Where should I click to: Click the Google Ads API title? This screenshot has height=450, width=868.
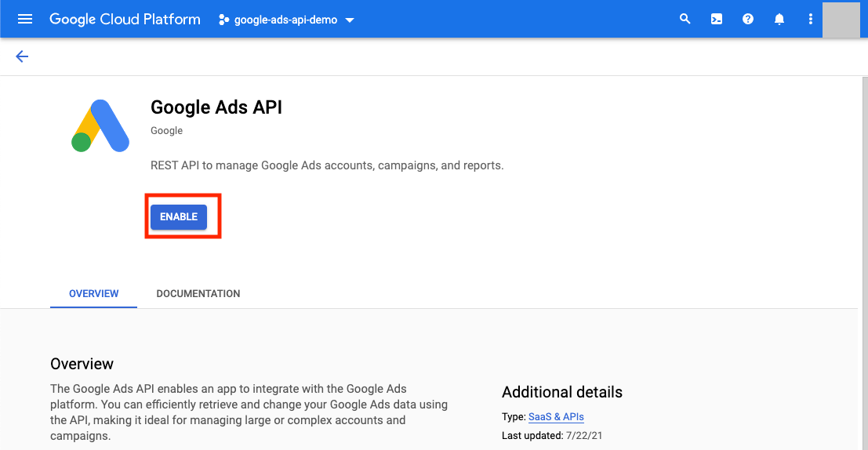point(216,107)
